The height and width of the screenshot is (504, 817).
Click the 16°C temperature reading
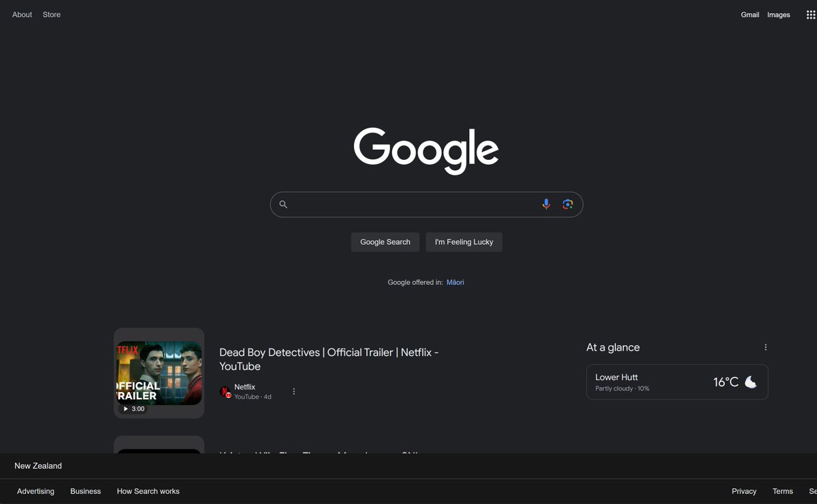[726, 382]
